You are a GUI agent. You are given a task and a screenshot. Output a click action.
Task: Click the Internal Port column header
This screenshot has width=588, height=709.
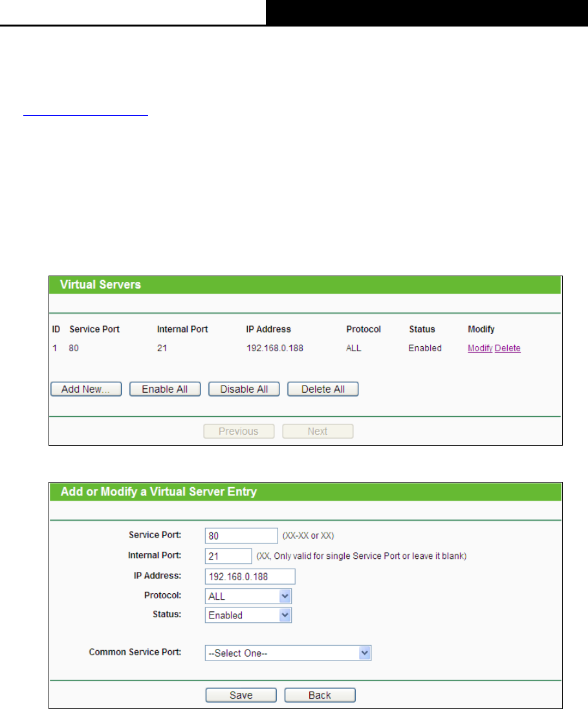[x=182, y=329]
